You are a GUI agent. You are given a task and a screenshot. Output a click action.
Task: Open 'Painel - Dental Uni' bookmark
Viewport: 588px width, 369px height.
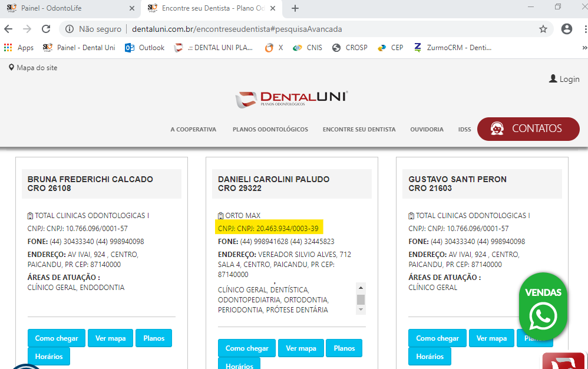[x=79, y=48]
